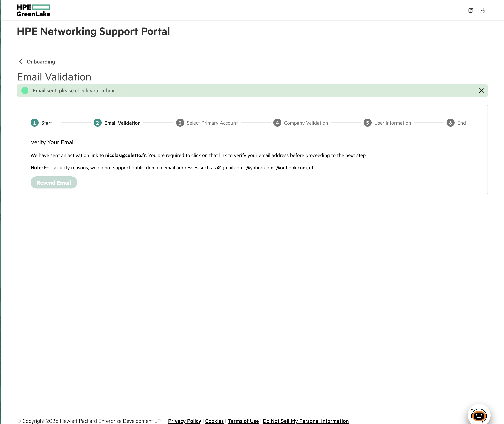The width and height of the screenshot is (504, 424).
Task: Click the Resend Email button
Action: click(x=54, y=182)
